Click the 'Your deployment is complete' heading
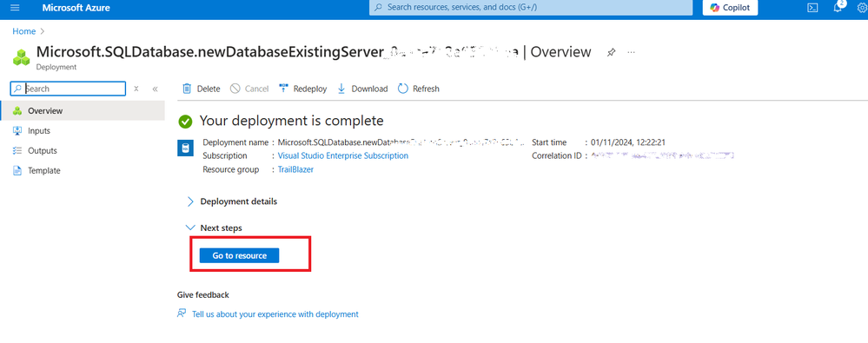Viewport: 868px width, 343px height. click(x=291, y=121)
